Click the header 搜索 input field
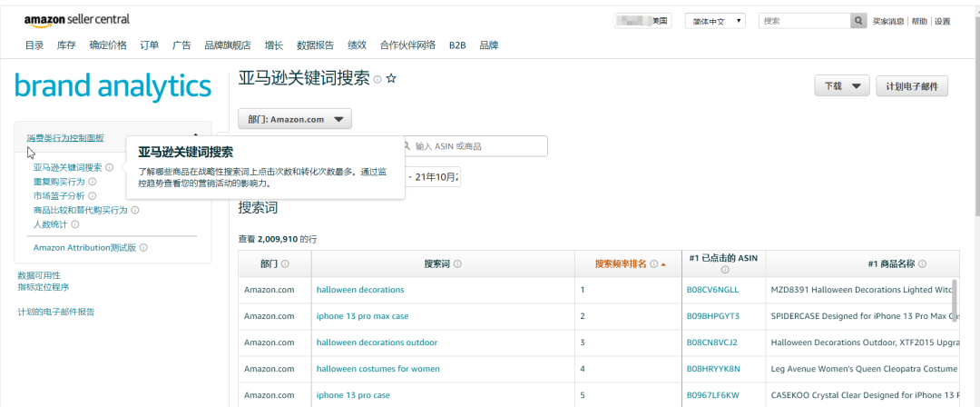This screenshot has height=407, width=980. pyautogui.click(x=805, y=21)
